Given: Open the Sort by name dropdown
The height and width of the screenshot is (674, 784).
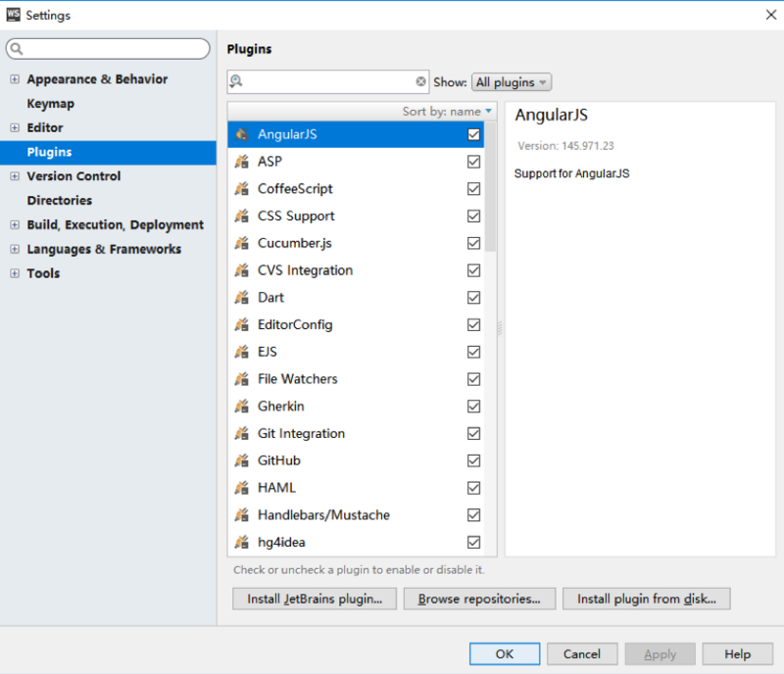Looking at the screenshot, I should [447, 111].
